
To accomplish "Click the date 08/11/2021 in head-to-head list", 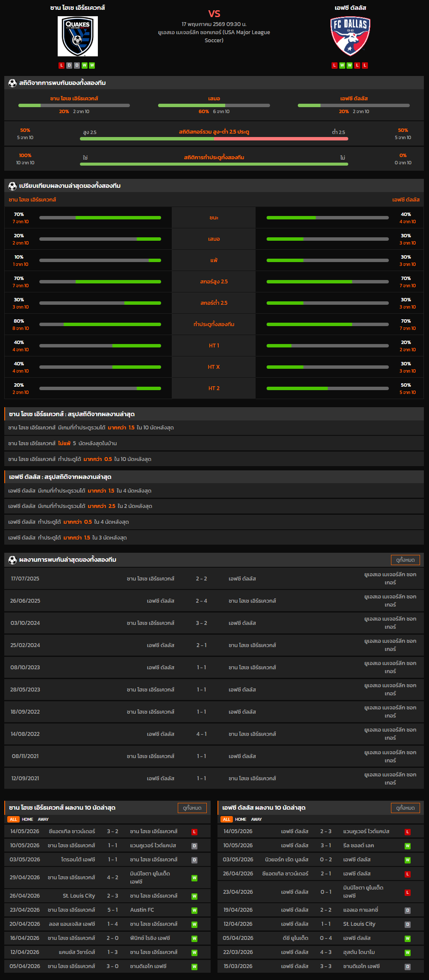I will tap(25, 756).
